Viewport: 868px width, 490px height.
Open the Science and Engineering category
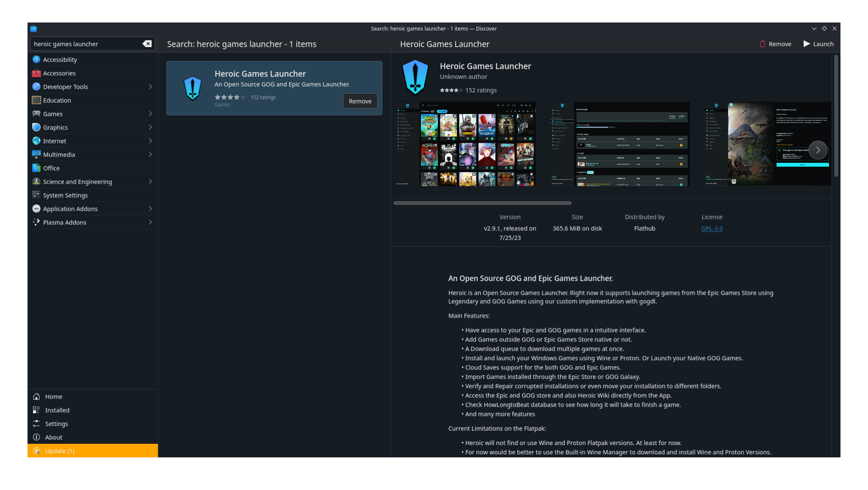(x=78, y=182)
